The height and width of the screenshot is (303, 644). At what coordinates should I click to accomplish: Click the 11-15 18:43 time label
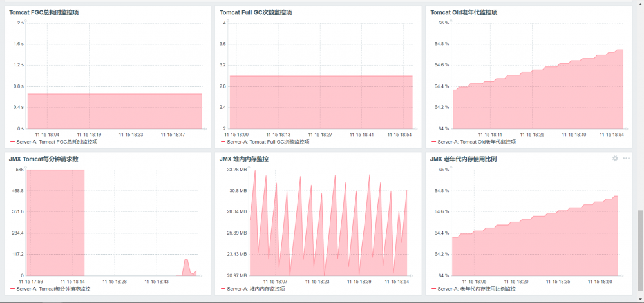[x=156, y=282]
